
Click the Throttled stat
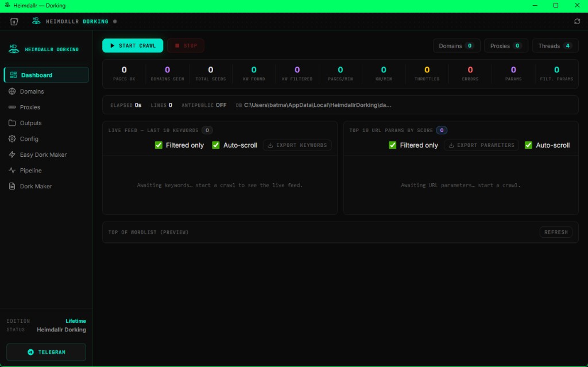click(x=427, y=74)
